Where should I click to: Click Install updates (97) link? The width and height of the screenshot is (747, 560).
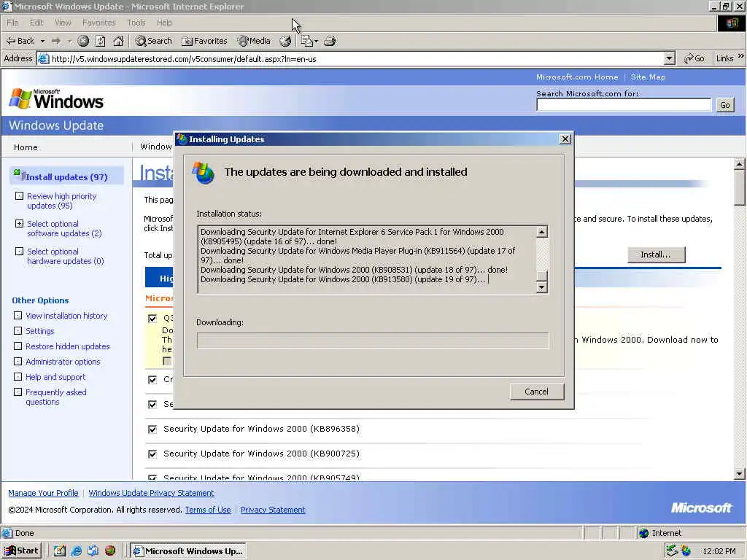pos(66,176)
